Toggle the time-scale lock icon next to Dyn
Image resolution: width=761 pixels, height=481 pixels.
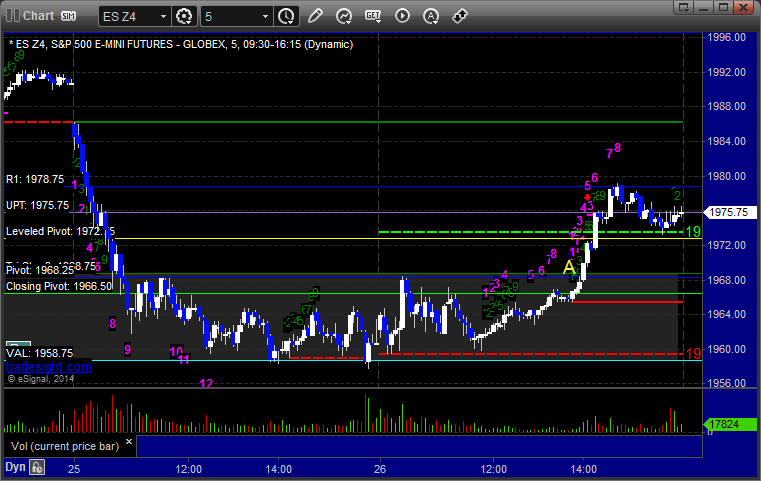(x=37, y=467)
